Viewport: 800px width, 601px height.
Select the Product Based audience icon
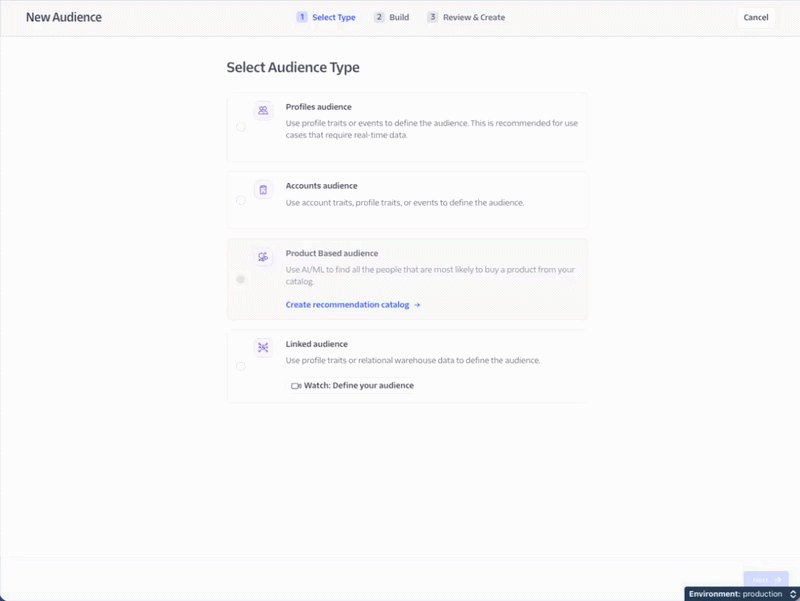coord(262,257)
